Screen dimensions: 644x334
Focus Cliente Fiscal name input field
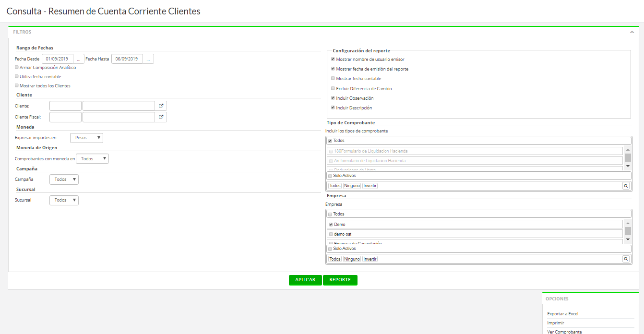point(119,117)
